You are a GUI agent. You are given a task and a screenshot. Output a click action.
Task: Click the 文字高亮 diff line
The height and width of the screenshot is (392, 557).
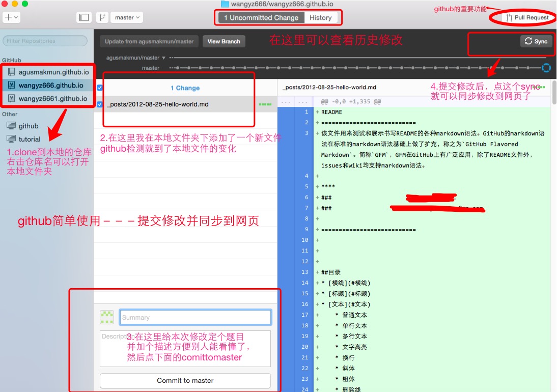[351, 347]
